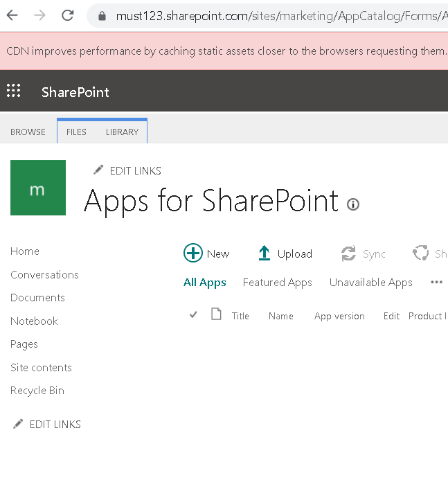Open Pages in the left navigation
Screen dimensions: 448x489
(24, 344)
